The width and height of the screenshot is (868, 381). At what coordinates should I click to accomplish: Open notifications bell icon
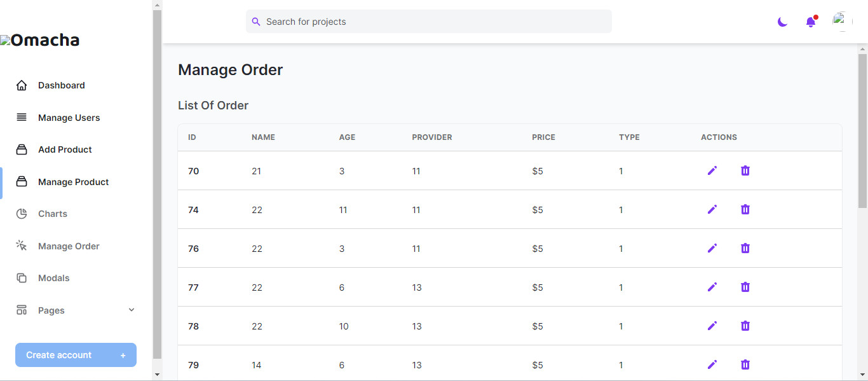811,22
